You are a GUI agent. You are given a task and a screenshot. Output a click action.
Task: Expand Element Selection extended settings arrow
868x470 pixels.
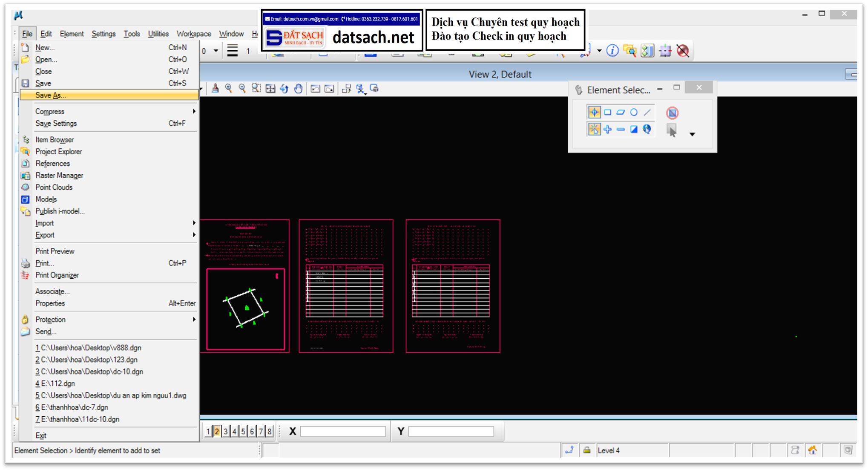pyautogui.click(x=692, y=134)
